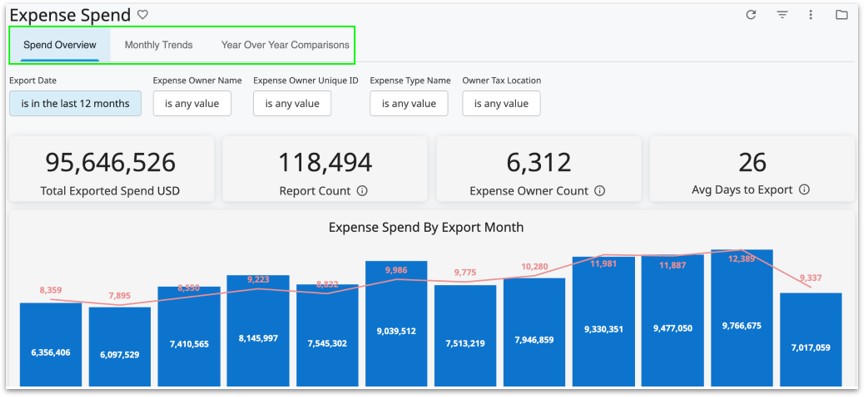Click the Expense Spend By Export Month title
The width and height of the screenshot is (864, 397).
tap(426, 227)
